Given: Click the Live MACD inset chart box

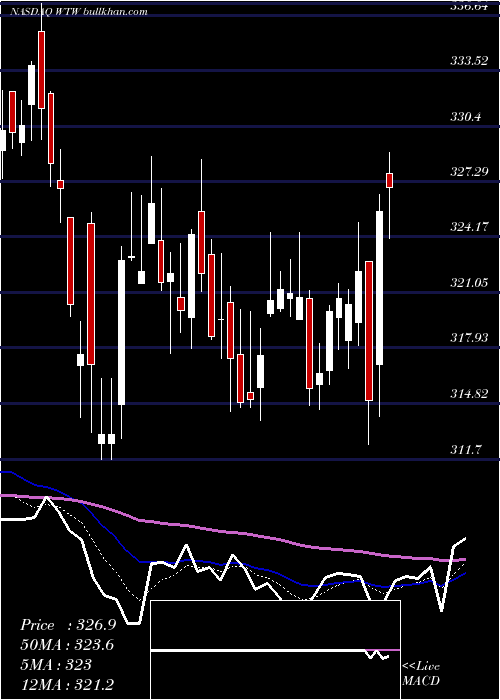Looking at the screenshot, I should (x=275, y=650).
